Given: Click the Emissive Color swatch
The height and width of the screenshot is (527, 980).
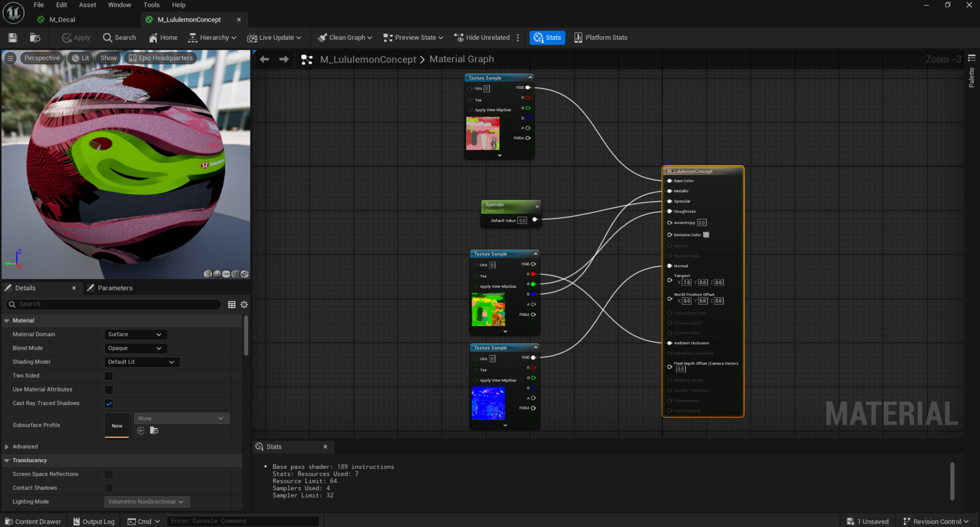Looking at the screenshot, I should tap(706, 235).
